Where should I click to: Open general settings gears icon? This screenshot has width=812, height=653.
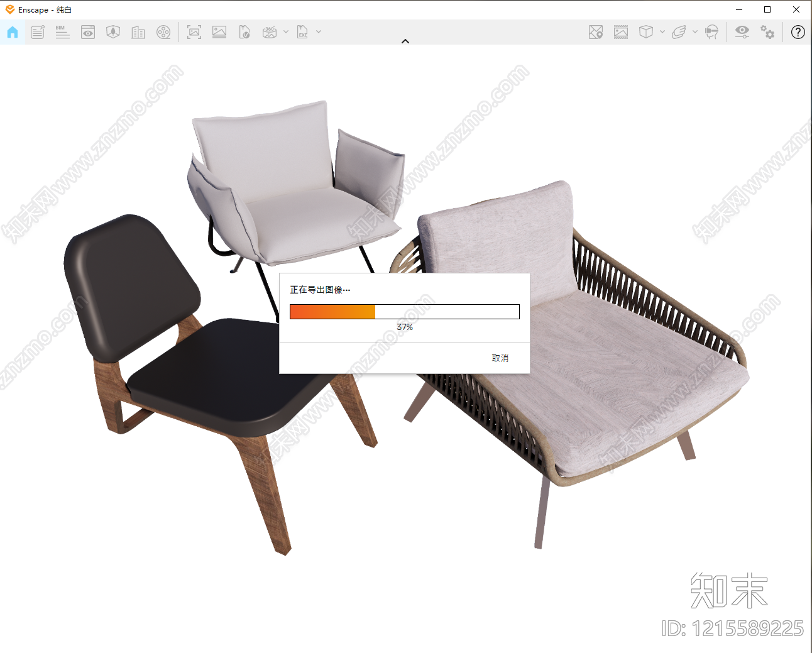[x=767, y=32]
